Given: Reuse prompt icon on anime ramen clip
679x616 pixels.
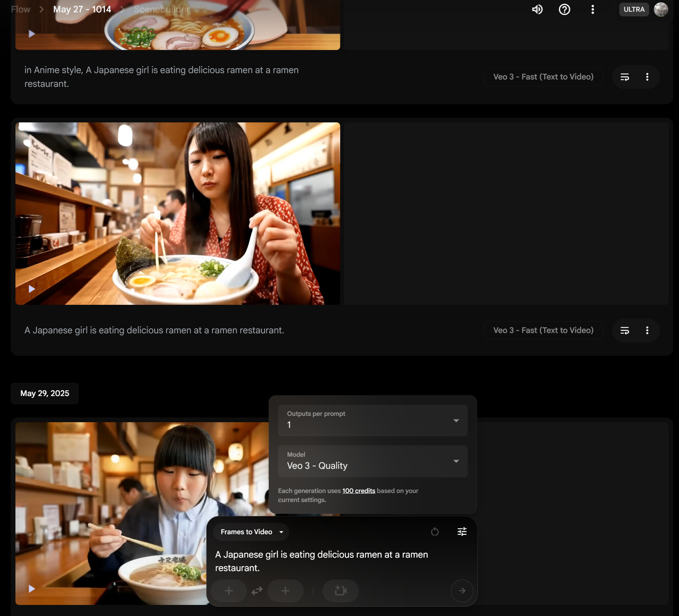Looking at the screenshot, I should click(624, 77).
